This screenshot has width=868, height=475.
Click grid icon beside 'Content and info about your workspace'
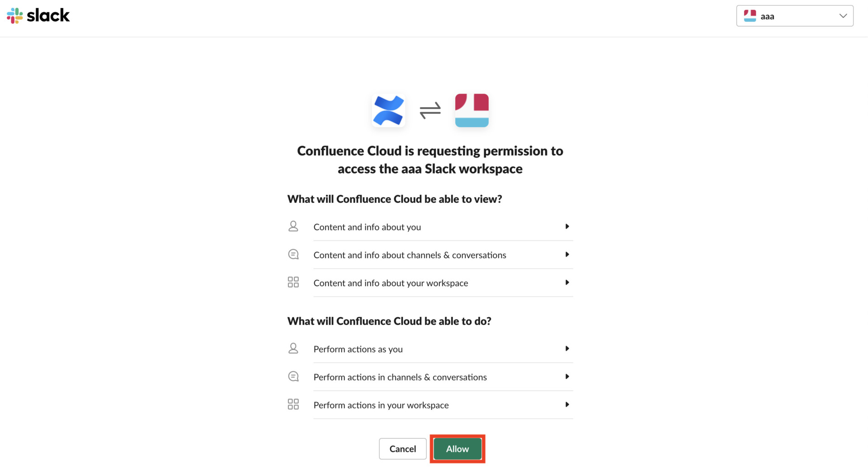point(293,282)
